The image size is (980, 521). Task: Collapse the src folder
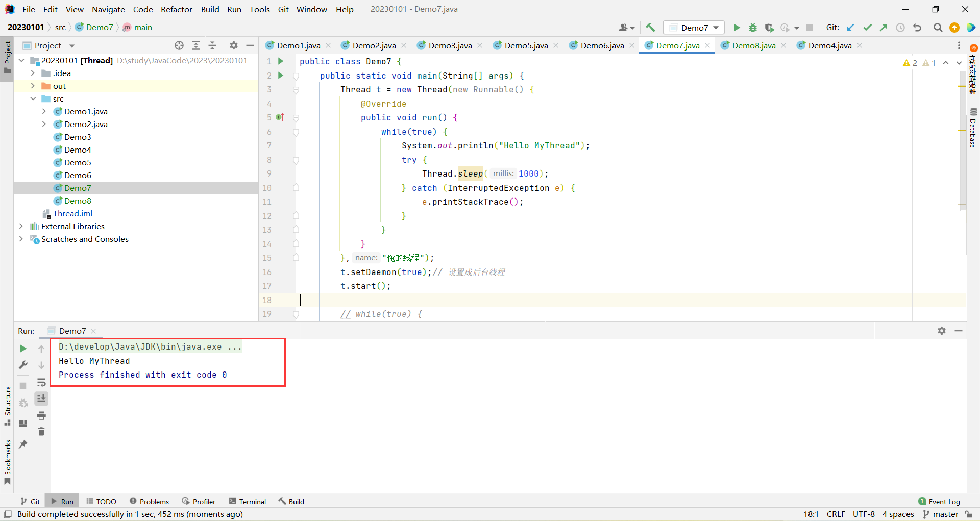(x=33, y=98)
